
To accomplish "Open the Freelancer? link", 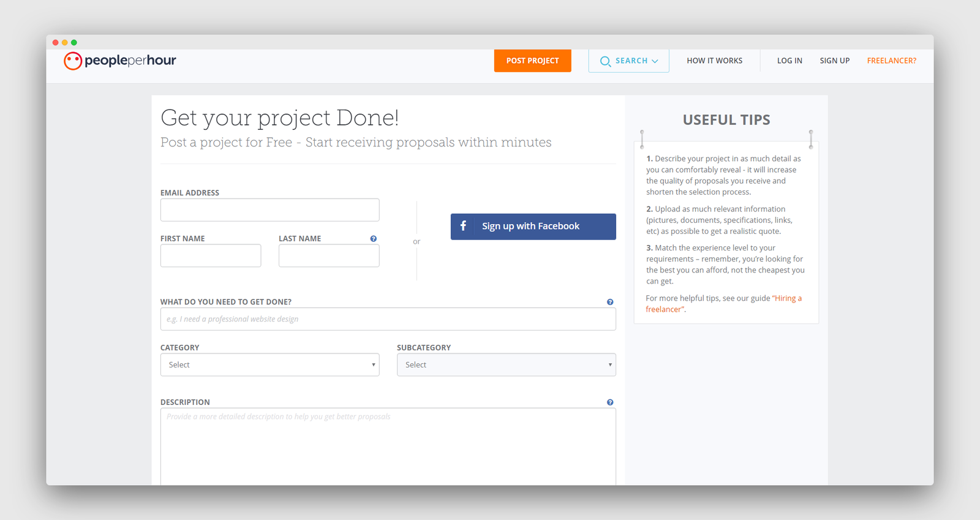I will [892, 61].
